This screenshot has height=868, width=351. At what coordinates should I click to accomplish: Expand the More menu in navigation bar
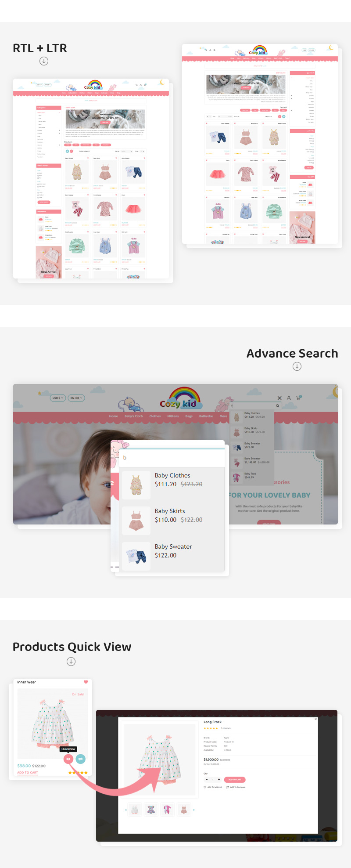223,416
